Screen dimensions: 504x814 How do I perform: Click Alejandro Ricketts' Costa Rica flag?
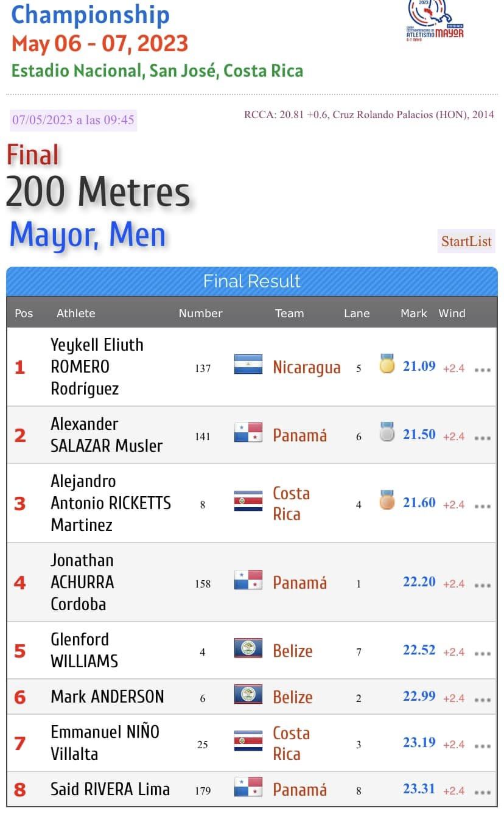pos(248,501)
